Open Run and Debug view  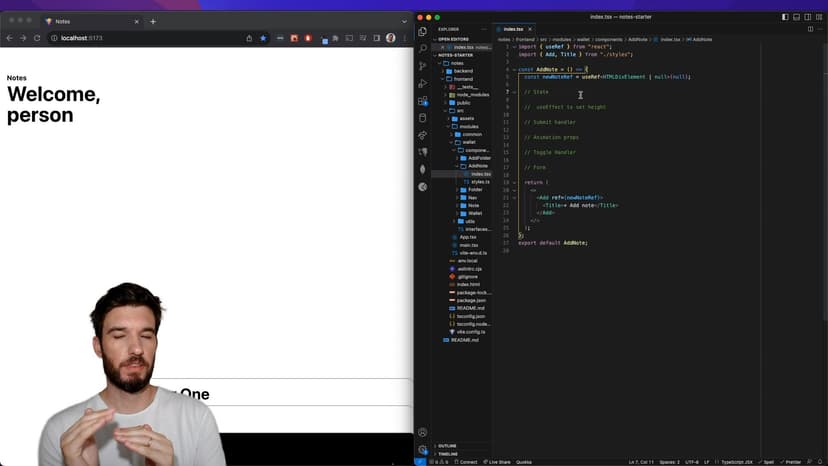423,84
